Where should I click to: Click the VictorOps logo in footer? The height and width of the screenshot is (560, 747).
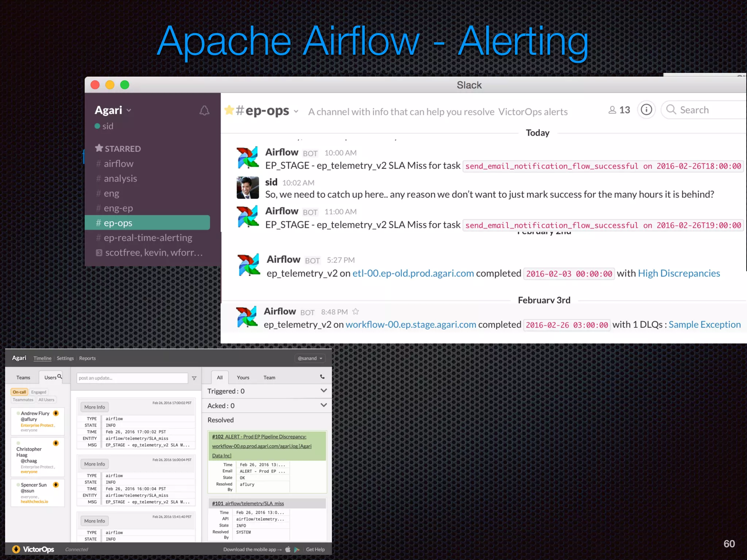33,549
